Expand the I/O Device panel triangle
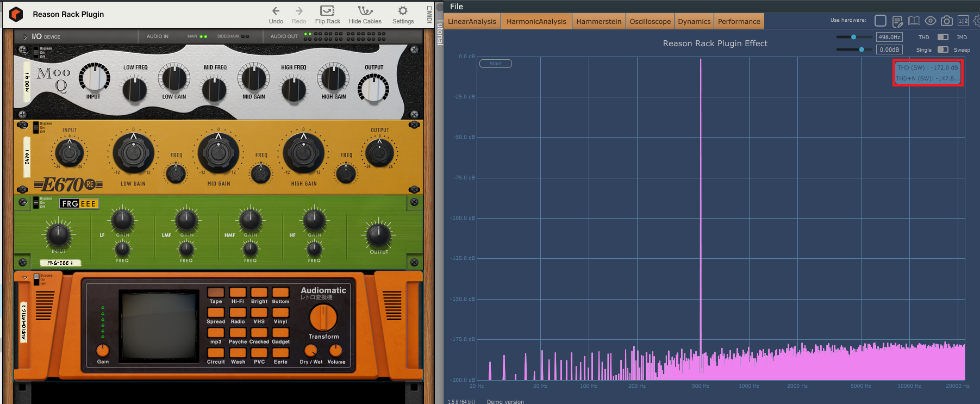This screenshot has height=404, width=980. [25, 36]
